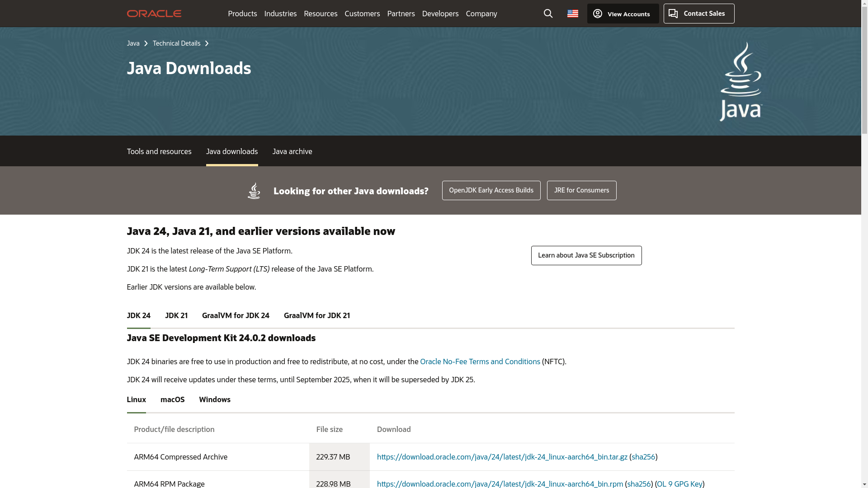The image size is (868, 488).
Task: Click the Product/file description column header
Action: (x=174, y=429)
